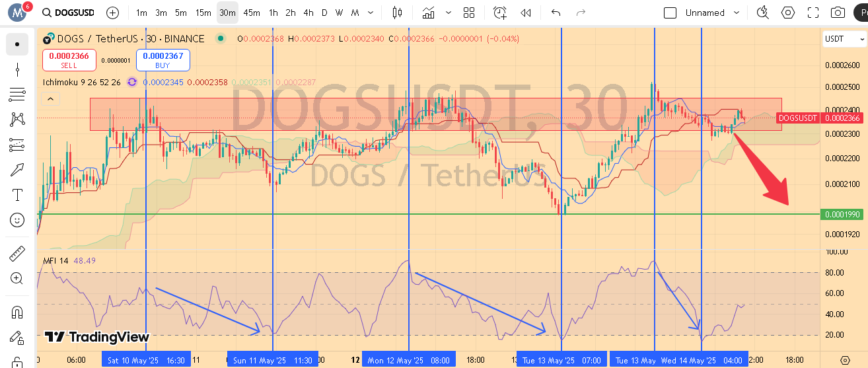This screenshot has height=368, width=868.
Task: Toggle the drawing mode pencil-lock icon
Action: [x=17, y=336]
